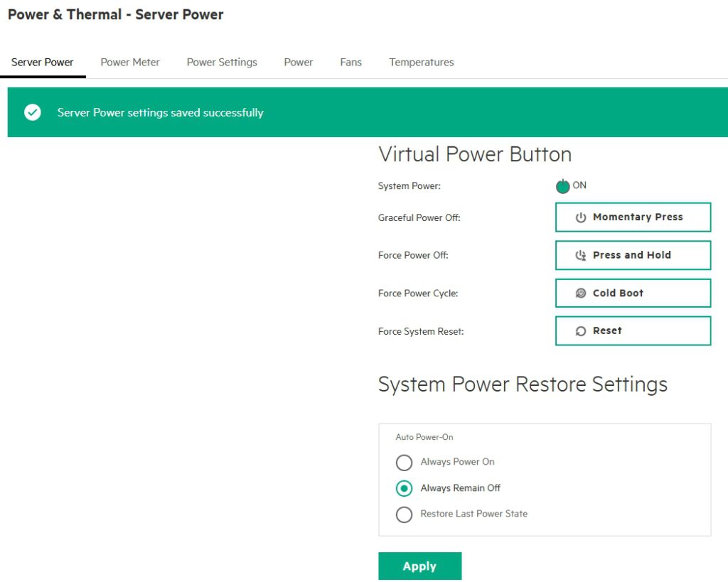Go to the Fans tab

[x=350, y=63]
